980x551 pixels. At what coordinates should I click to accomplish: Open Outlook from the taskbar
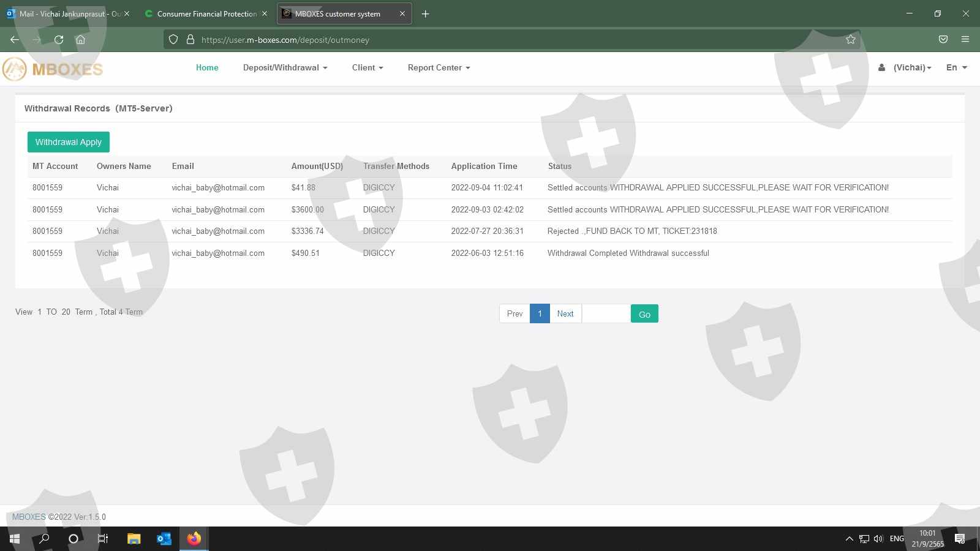pos(164,539)
